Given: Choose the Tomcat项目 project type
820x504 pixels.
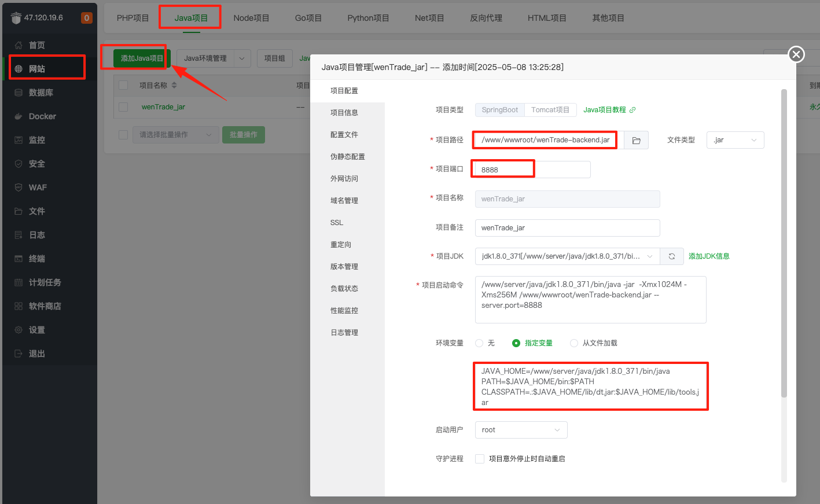Looking at the screenshot, I should (550, 110).
